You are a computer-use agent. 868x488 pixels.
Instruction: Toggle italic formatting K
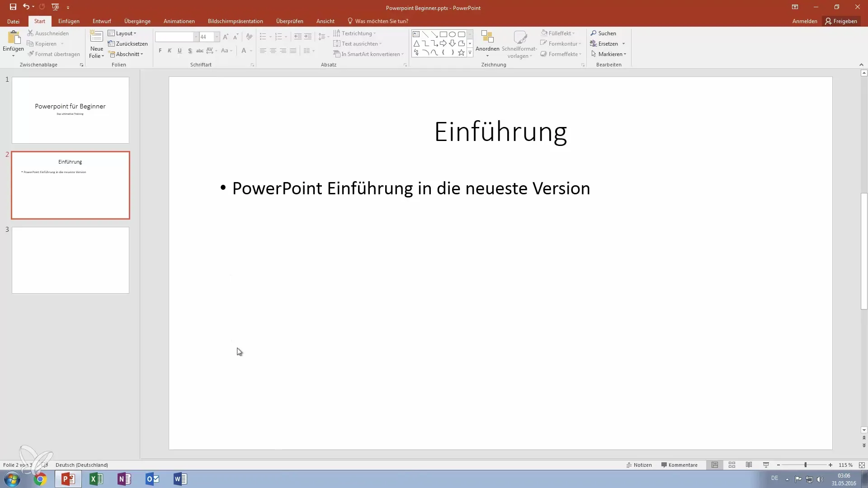point(170,51)
